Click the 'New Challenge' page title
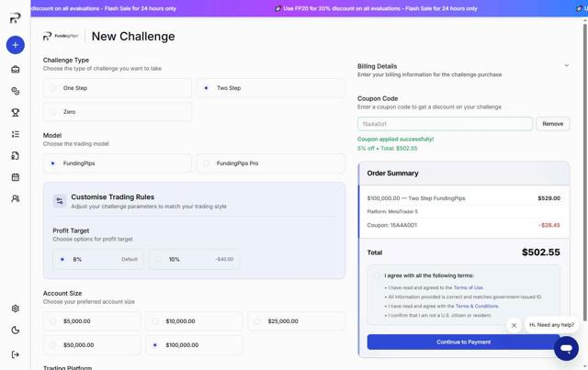This screenshot has width=588, height=370. point(133,37)
